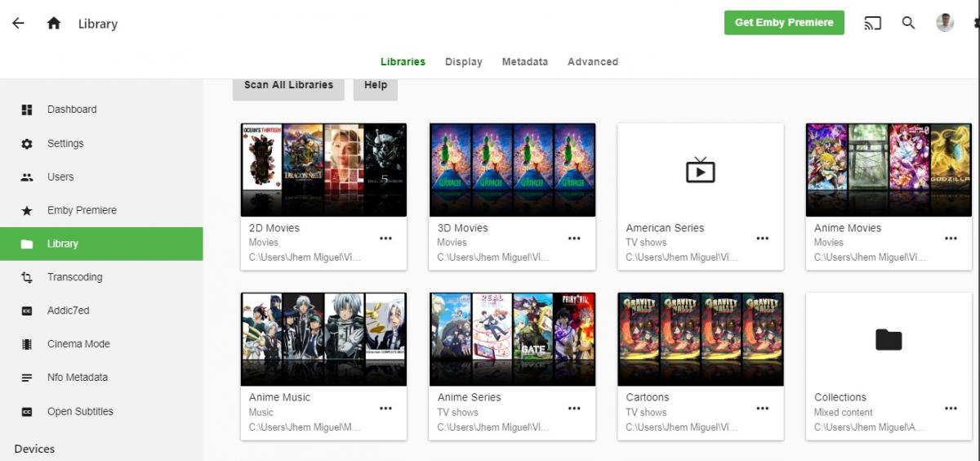Switch to the Libraries tab

click(403, 62)
